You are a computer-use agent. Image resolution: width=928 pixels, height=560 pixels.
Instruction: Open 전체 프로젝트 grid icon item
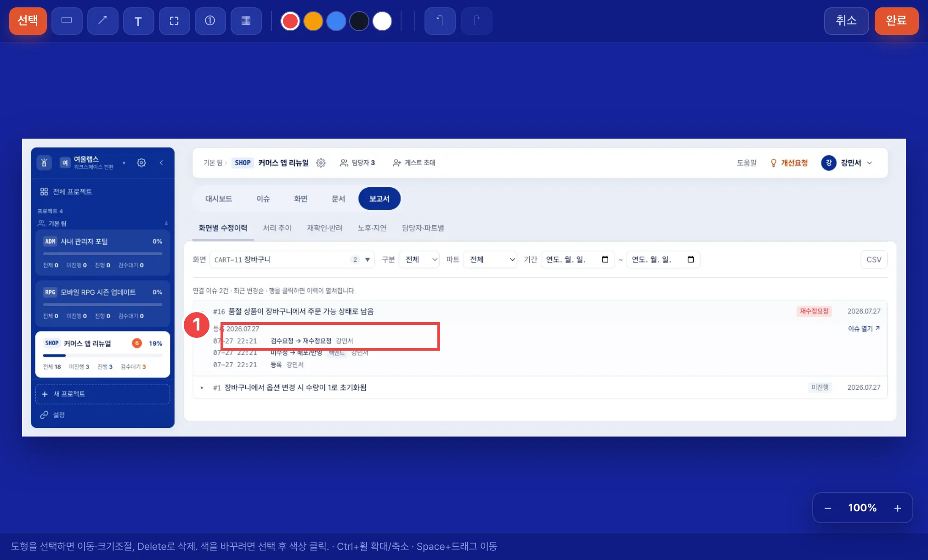(44, 191)
